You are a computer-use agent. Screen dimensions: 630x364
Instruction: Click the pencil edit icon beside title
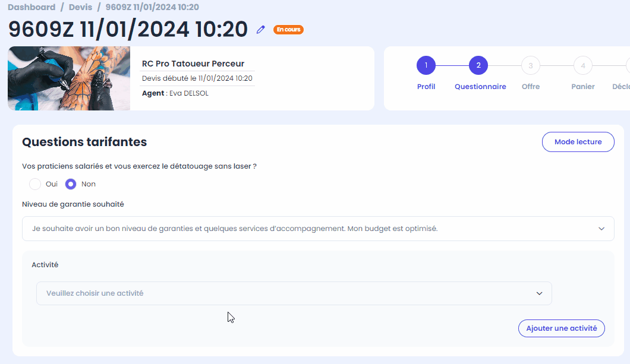tap(261, 29)
